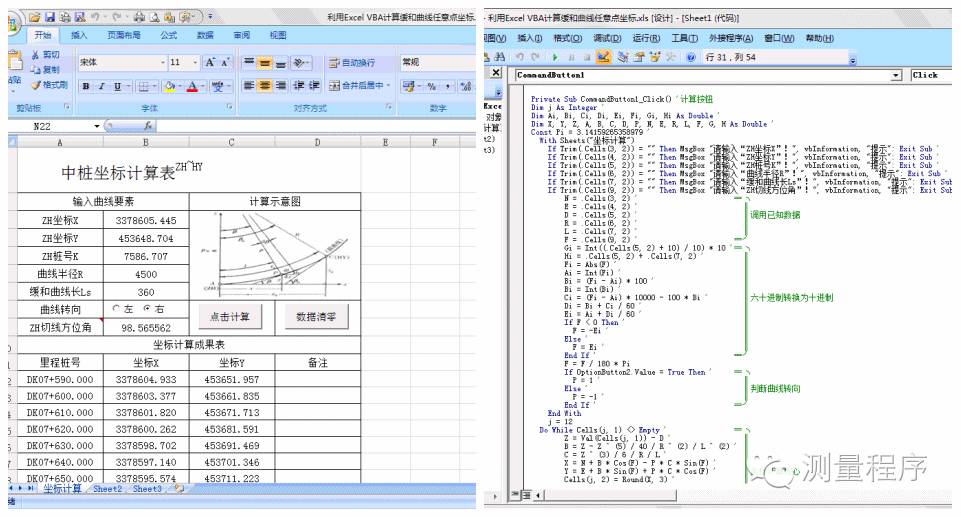This screenshot has width=961, height=517.
Task: Toggle Underline formatting
Action: point(117,86)
